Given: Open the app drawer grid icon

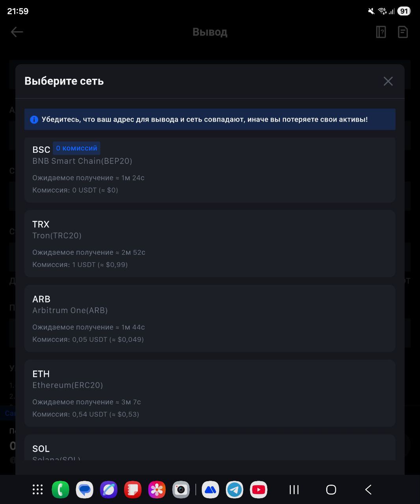Looking at the screenshot, I should pos(37,489).
